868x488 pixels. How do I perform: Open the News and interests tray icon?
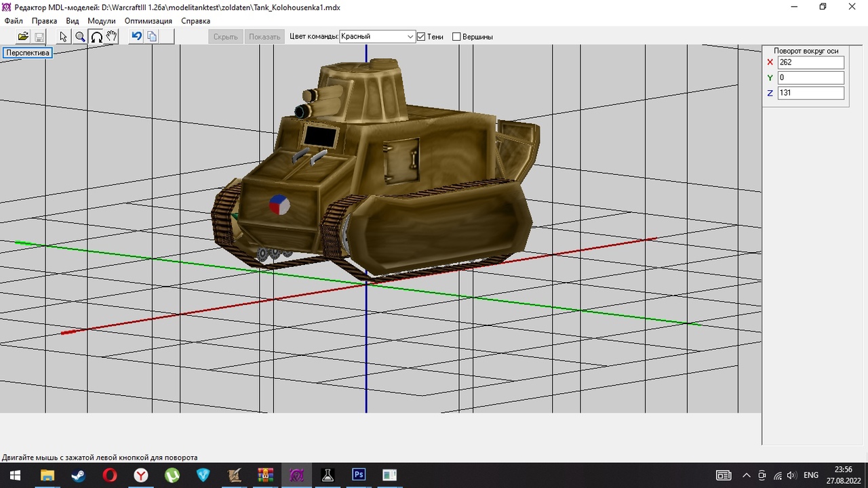coord(724,475)
